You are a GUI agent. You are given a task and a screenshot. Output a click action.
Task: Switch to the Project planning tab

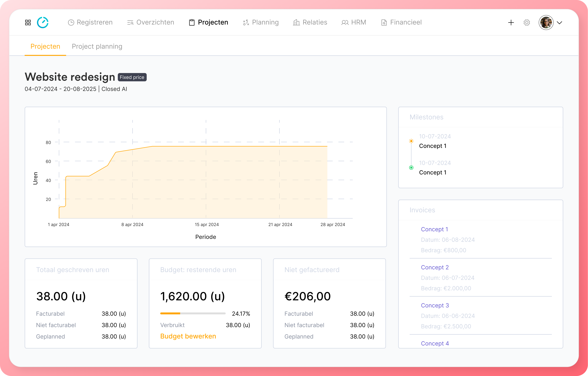(x=97, y=46)
